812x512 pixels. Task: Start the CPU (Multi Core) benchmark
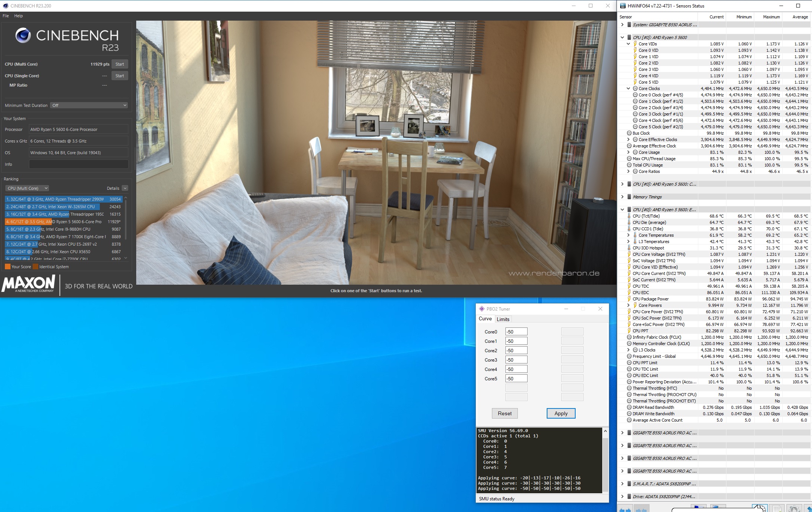click(120, 64)
